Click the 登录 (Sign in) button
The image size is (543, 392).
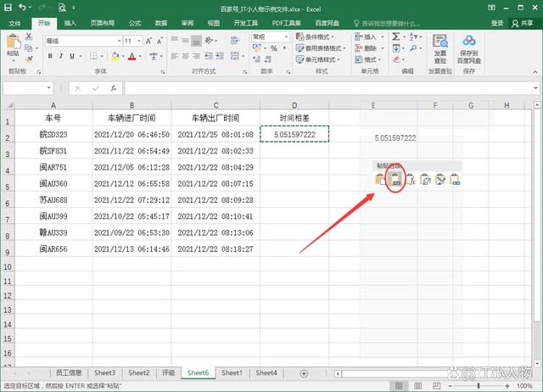(496, 23)
